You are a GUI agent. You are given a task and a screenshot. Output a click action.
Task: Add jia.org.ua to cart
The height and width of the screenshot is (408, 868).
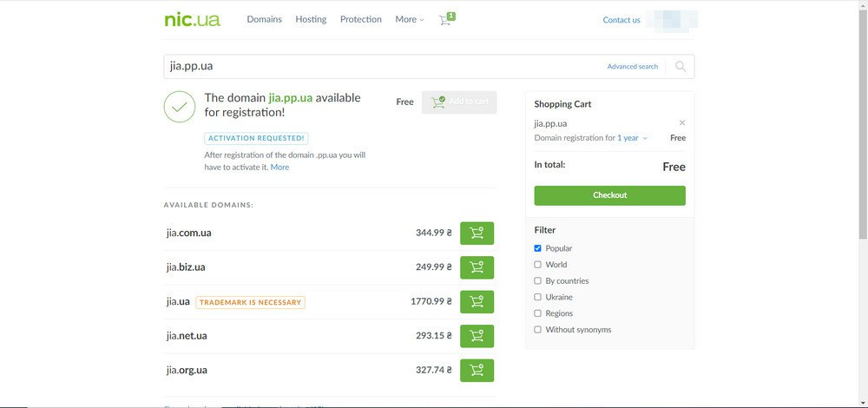click(477, 371)
